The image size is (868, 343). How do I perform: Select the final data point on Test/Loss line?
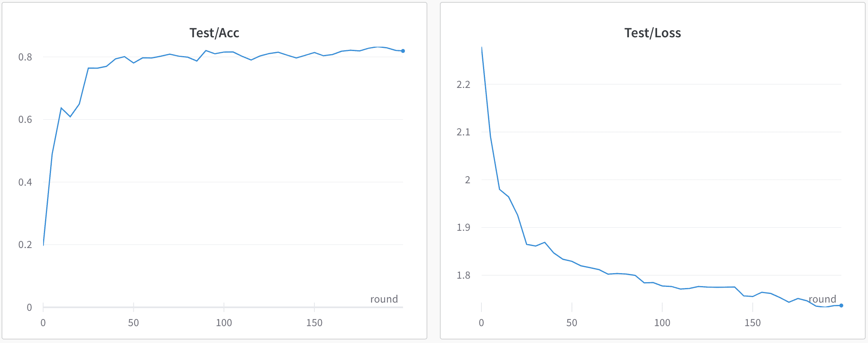tap(841, 305)
